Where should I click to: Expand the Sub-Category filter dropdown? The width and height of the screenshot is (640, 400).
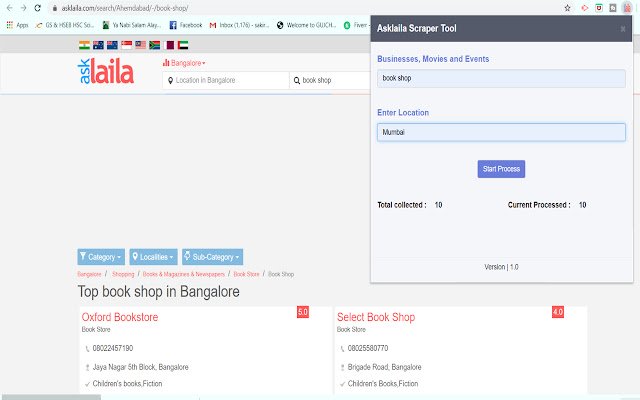(x=213, y=257)
